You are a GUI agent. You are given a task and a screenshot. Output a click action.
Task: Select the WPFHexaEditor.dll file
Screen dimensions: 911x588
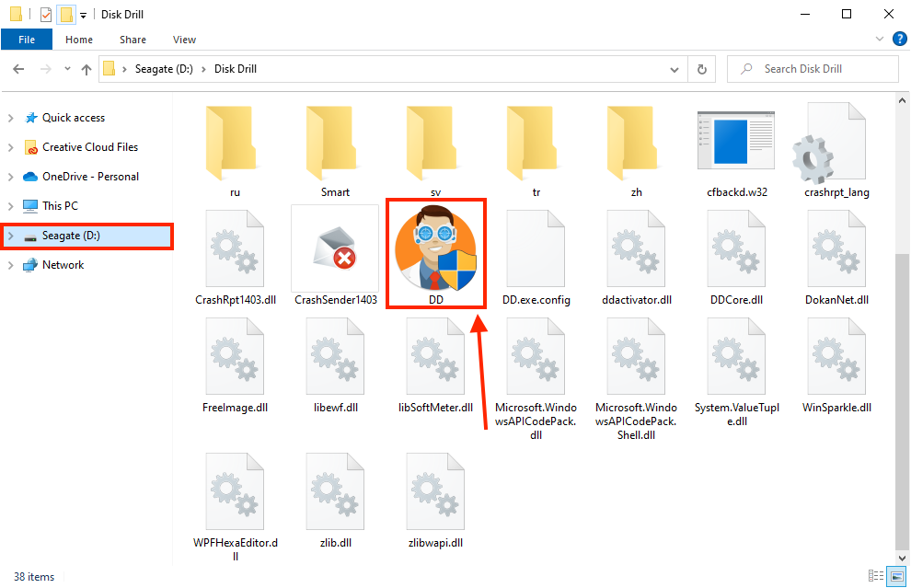[x=235, y=507]
